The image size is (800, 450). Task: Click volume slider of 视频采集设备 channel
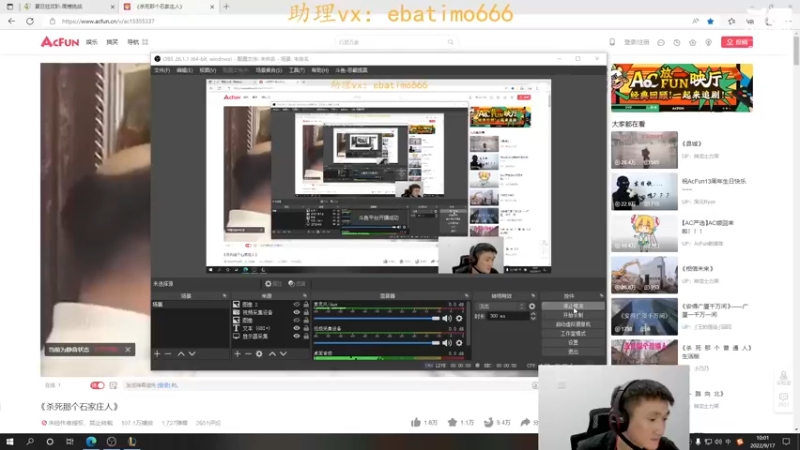[377, 343]
